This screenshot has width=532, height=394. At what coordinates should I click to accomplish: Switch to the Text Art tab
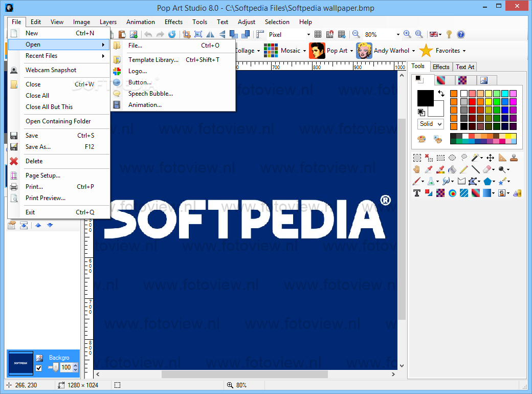point(465,67)
